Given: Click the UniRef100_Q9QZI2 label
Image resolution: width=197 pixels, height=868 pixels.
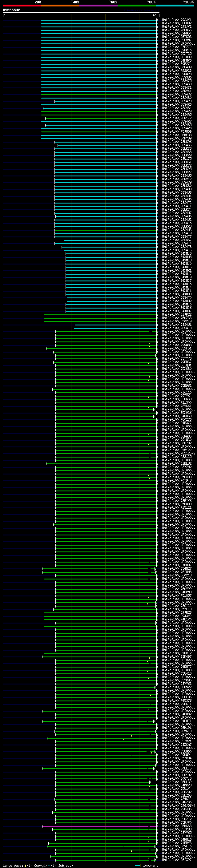Looking at the screenshot, I should [176, 819].
